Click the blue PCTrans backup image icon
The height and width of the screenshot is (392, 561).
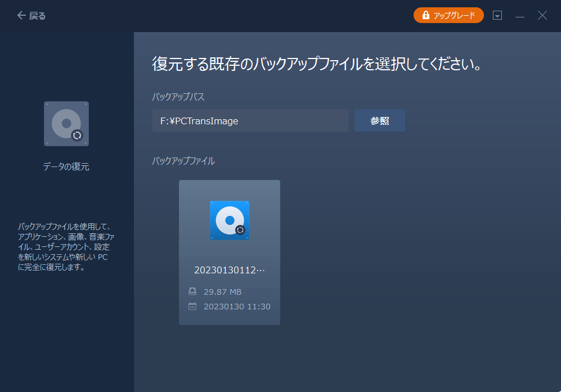pos(229,220)
